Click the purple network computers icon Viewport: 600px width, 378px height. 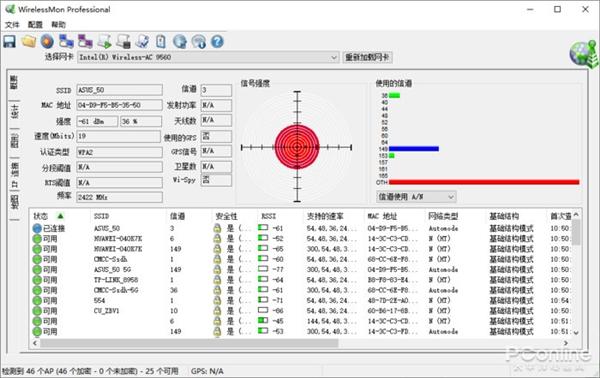(x=85, y=41)
